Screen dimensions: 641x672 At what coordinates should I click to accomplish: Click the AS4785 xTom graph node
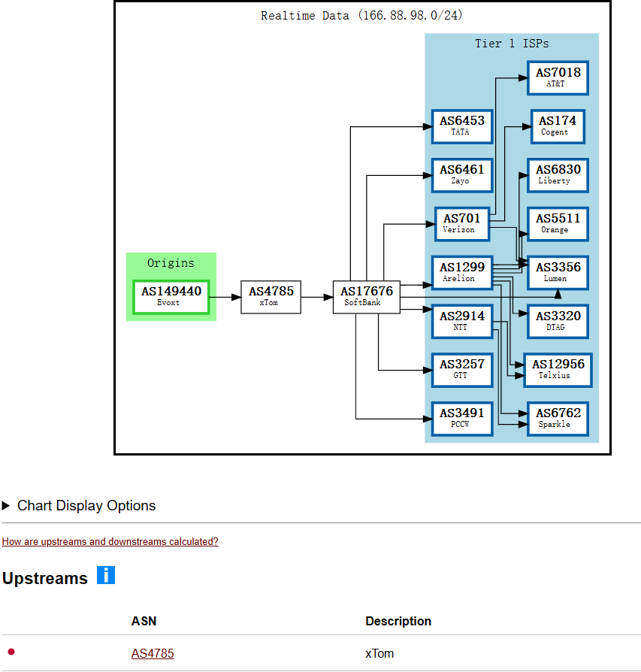click(x=271, y=297)
